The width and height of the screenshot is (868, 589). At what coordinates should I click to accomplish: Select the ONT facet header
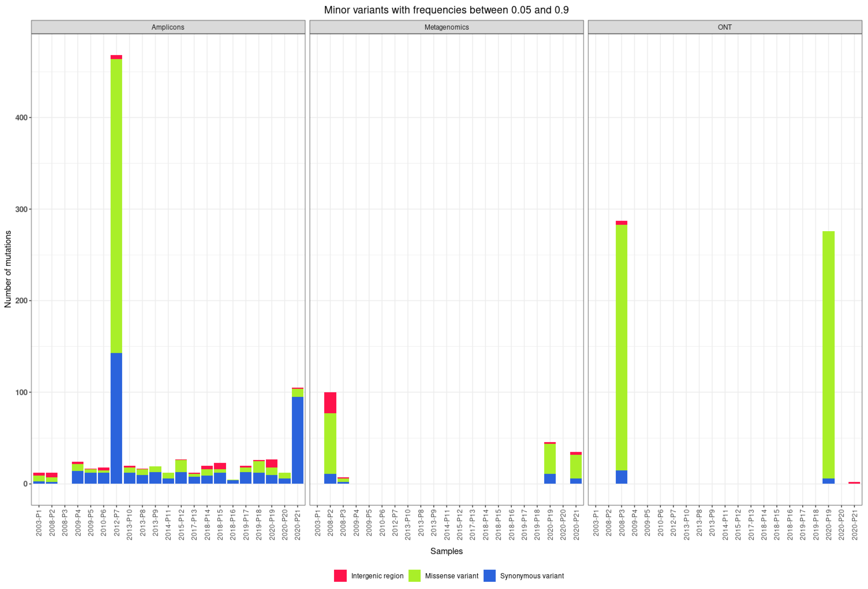(x=725, y=27)
